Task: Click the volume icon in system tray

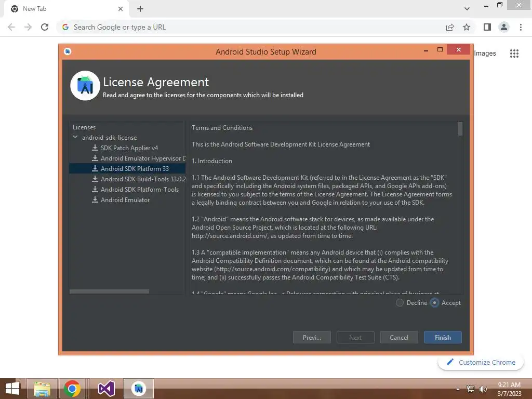Action: 483,389
